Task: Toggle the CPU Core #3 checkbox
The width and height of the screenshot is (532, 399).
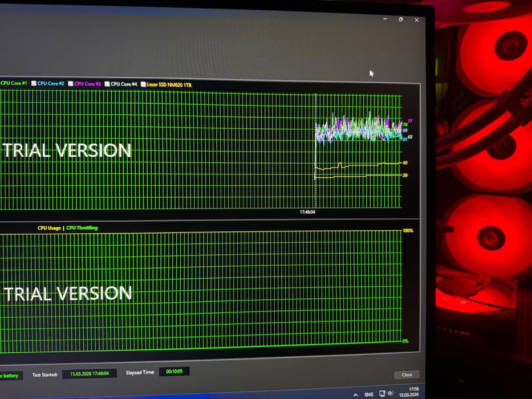Action: click(71, 83)
